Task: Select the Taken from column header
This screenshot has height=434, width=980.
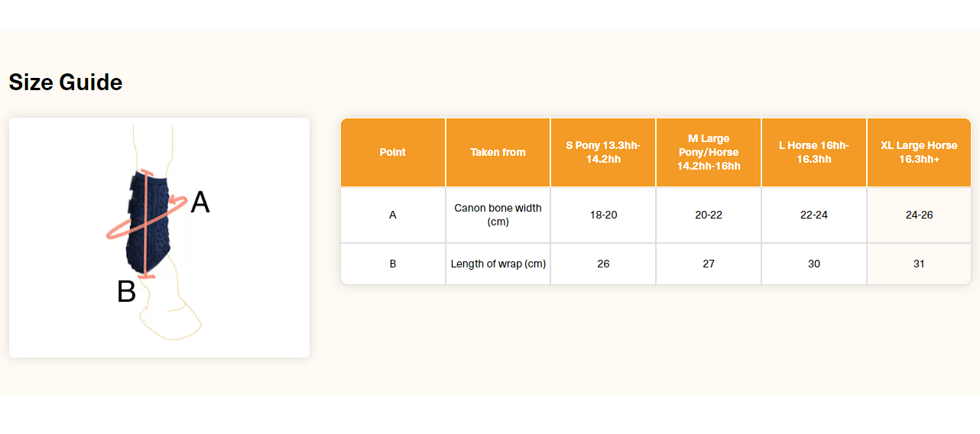Action: (498, 152)
